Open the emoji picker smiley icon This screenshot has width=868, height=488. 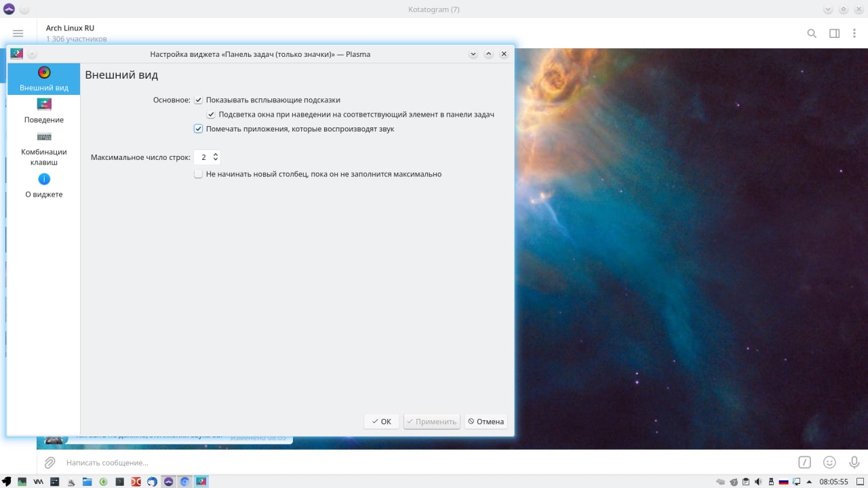tap(829, 462)
